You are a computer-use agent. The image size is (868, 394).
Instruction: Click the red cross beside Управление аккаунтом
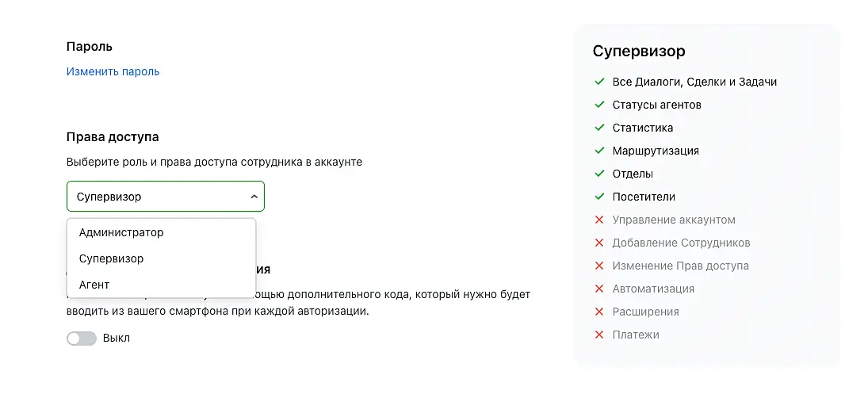tap(599, 220)
